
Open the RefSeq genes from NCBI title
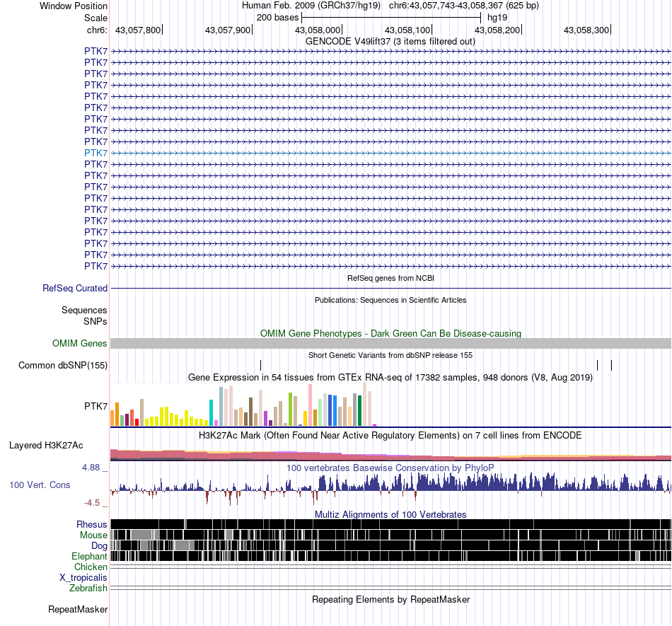pyautogui.click(x=390, y=278)
